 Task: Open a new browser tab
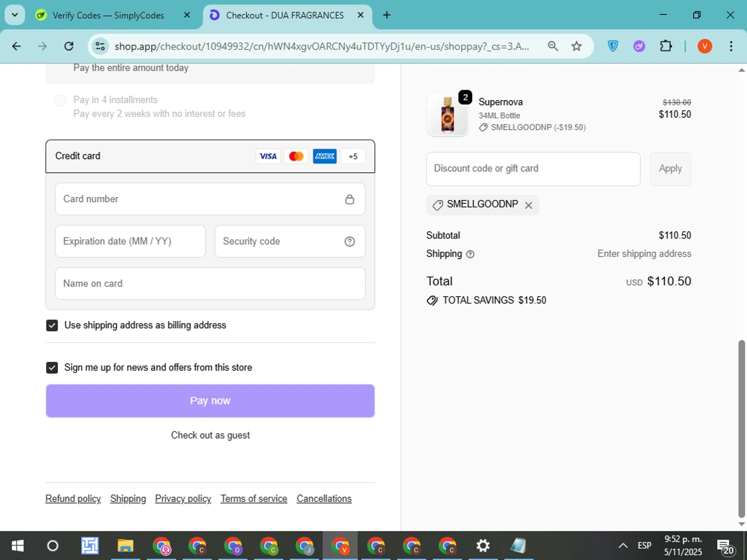[386, 15]
